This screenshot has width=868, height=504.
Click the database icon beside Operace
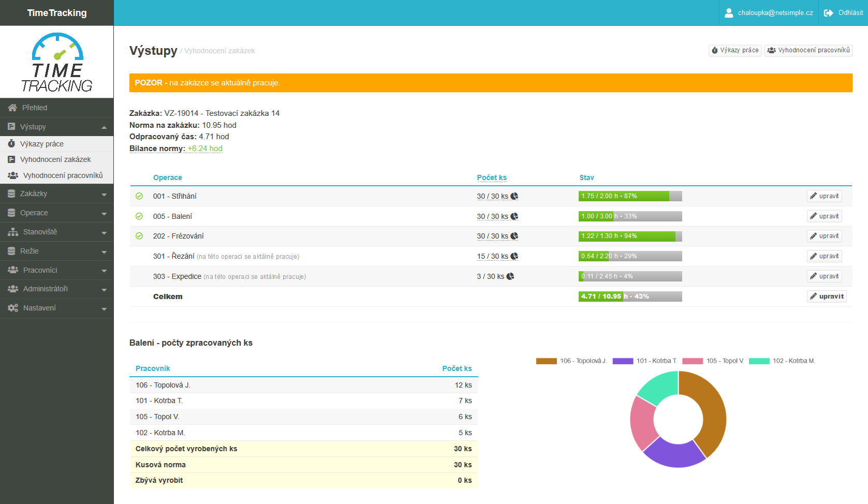[x=11, y=213]
